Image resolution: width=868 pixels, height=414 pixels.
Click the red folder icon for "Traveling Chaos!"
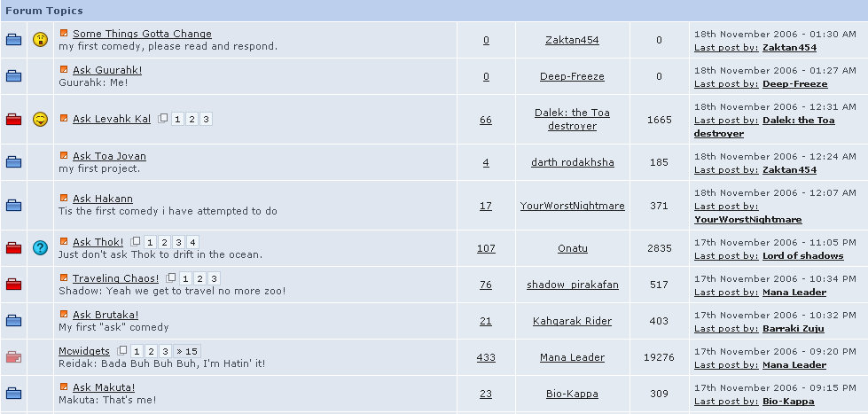click(x=13, y=285)
